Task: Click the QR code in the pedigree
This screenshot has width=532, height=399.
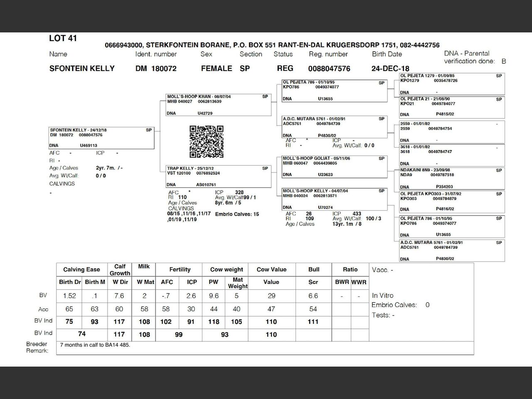Action: [x=207, y=142]
